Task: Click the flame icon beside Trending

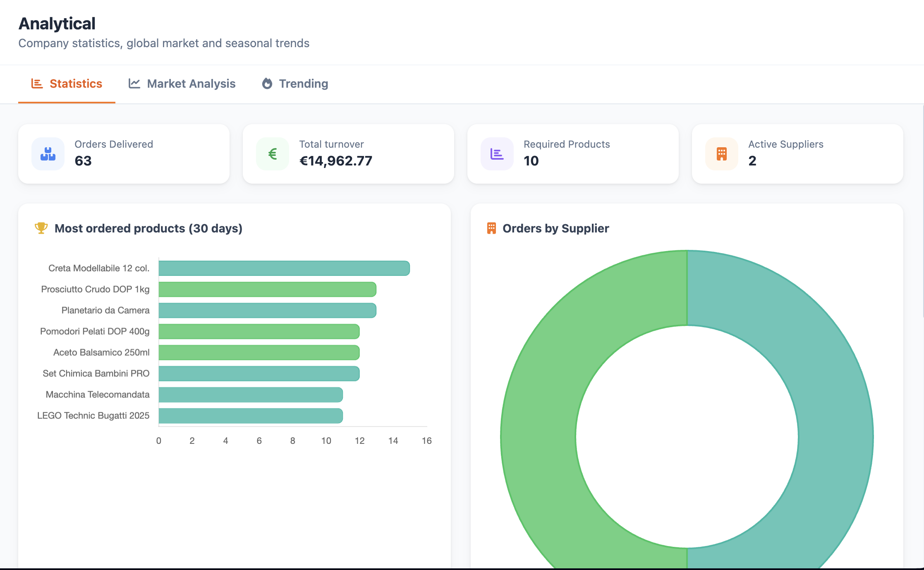Action: pyautogui.click(x=268, y=84)
